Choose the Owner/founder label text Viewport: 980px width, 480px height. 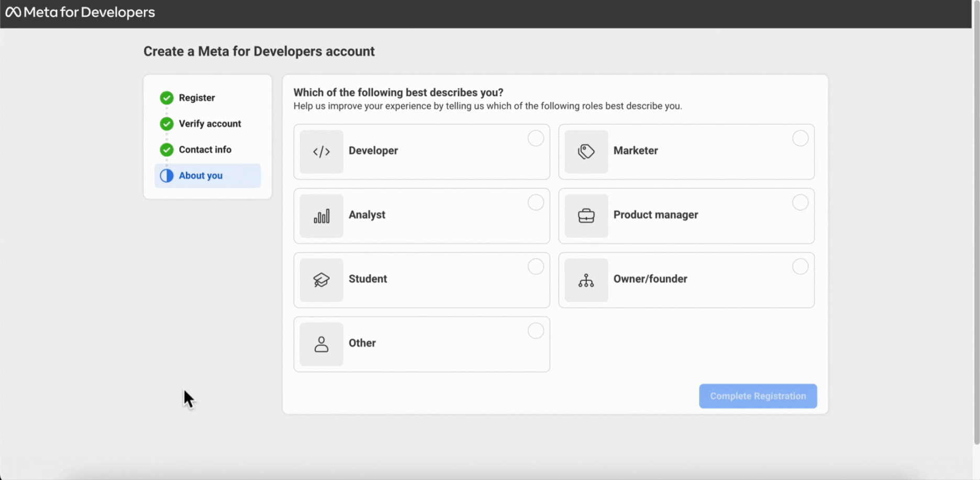[x=650, y=279]
